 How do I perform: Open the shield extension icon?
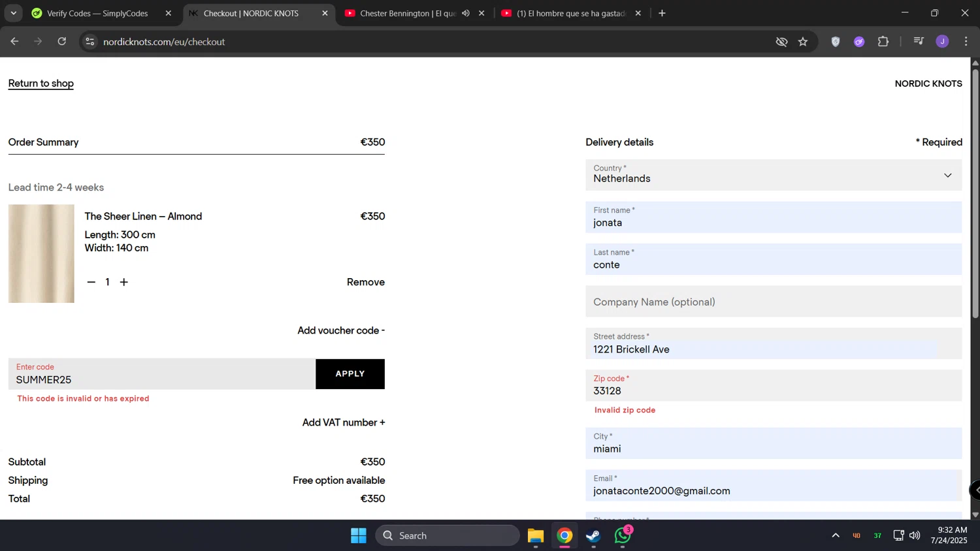coord(836,42)
